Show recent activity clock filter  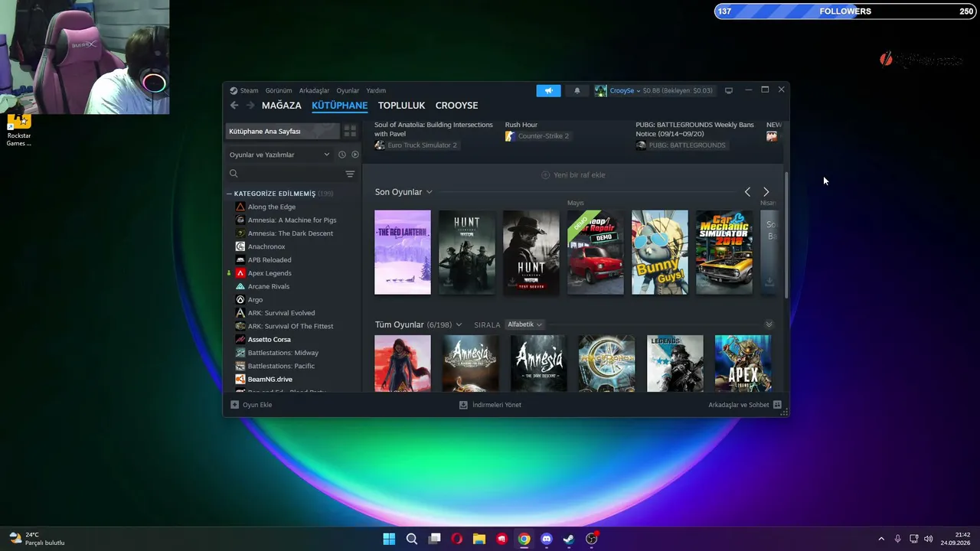[342, 155]
